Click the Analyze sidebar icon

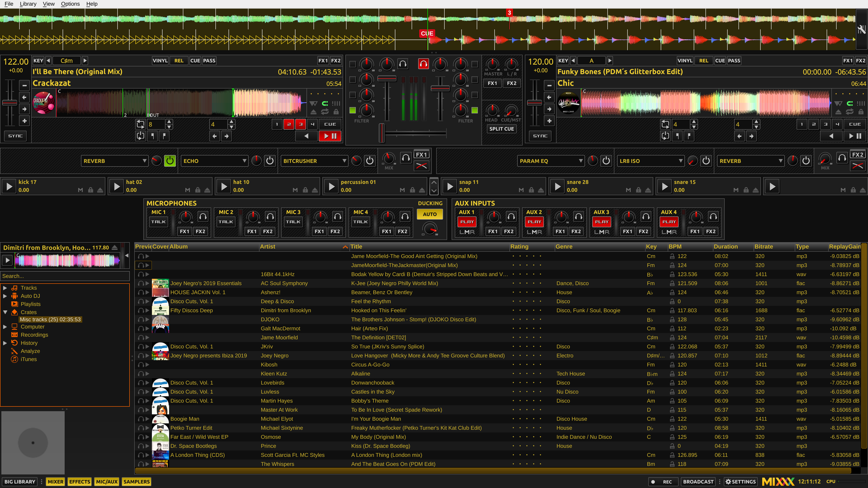pos(14,351)
